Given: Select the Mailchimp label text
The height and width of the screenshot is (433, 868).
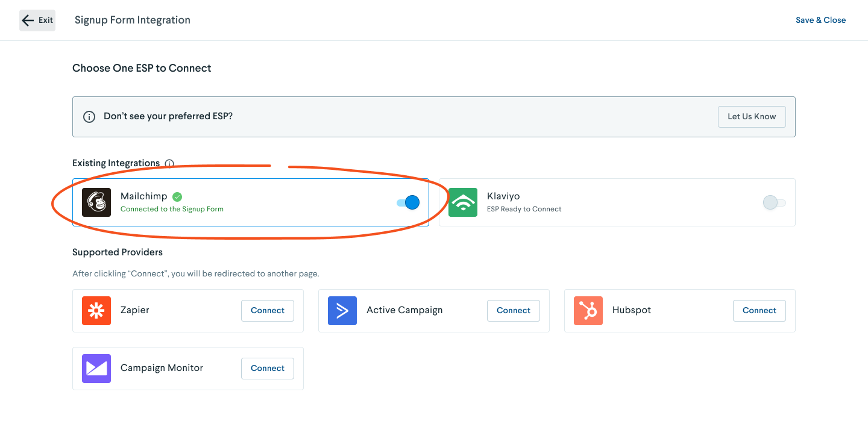Looking at the screenshot, I should (x=143, y=196).
